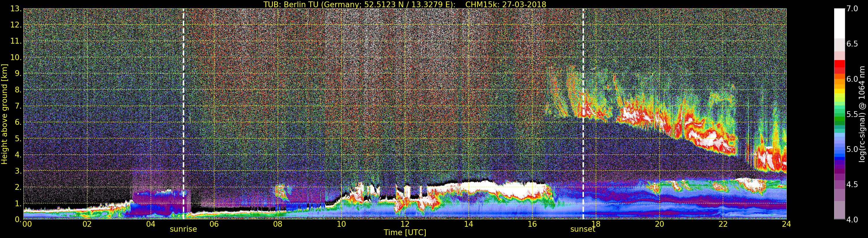Click the '3.' tick on the height axis
This screenshot has height=238, width=868.
click(x=19, y=171)
